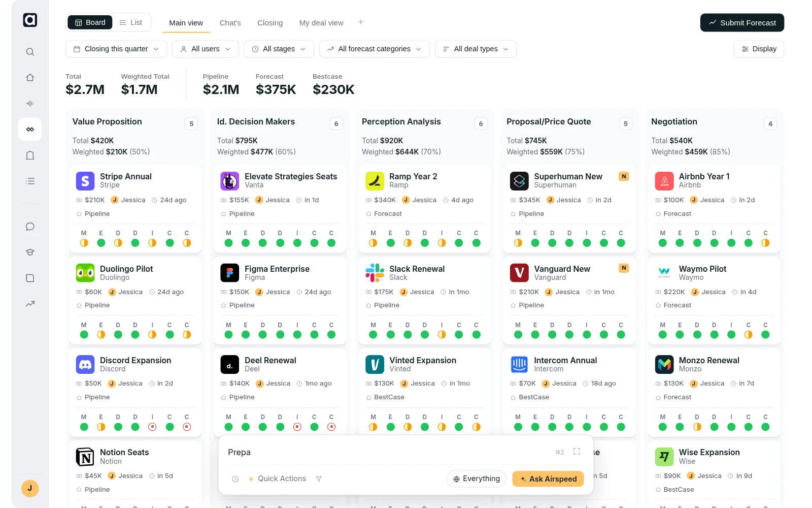
Task: Click the N badge on Superhuman New card
Action: click(x=624, y=176)
